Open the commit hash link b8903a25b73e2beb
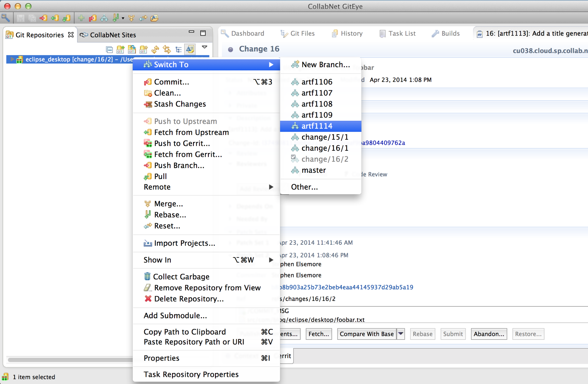 click(x=346, y=287)
